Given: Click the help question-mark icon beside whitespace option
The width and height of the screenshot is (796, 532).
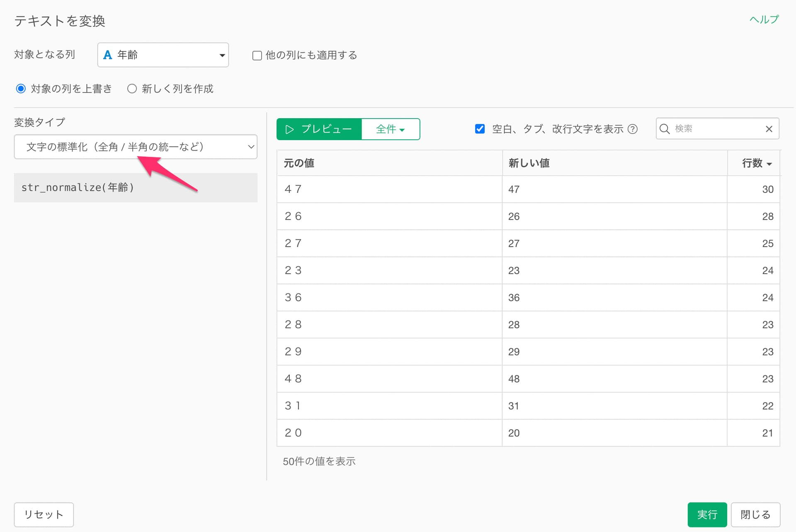Looking at the screenshot, I should [633, 129].
